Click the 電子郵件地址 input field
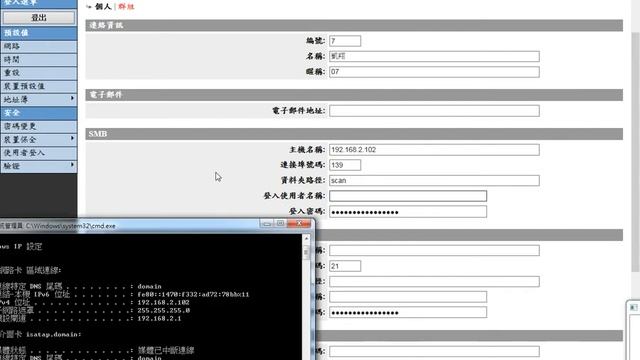 coord(434,111)
